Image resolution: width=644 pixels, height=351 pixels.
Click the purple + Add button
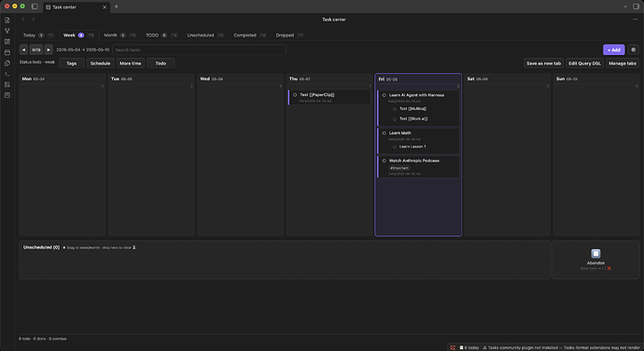tap(613, 49)
